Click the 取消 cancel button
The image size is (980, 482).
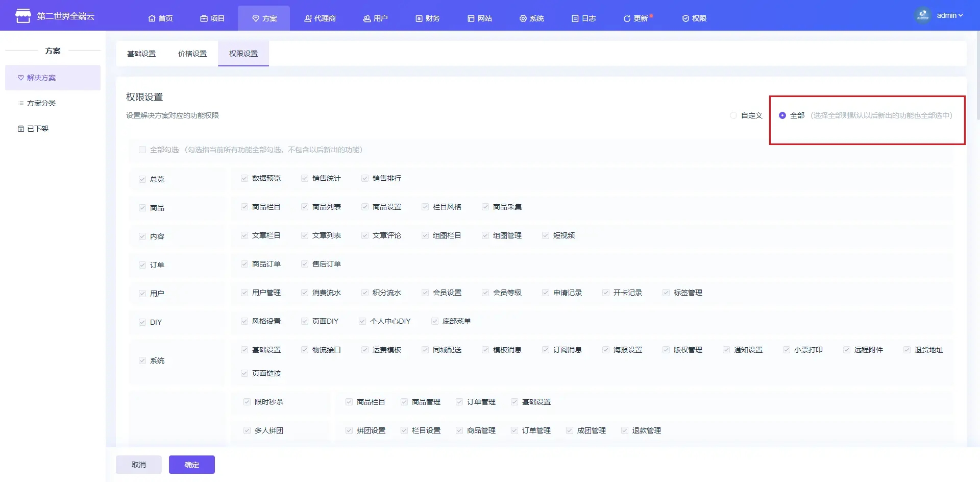139,465
